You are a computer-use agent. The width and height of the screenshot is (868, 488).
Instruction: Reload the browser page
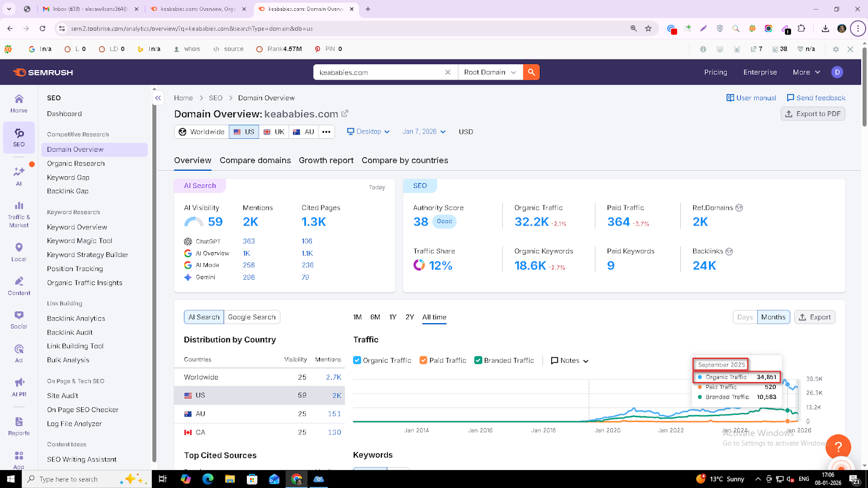(42, 28)
